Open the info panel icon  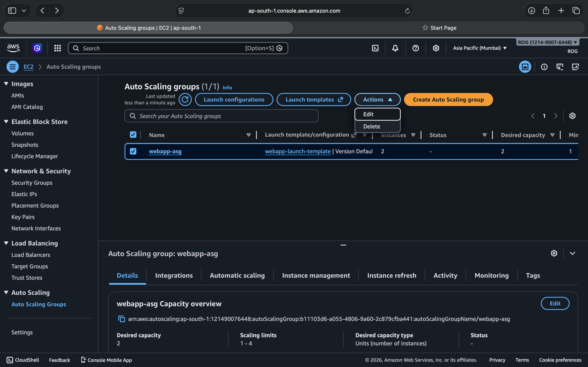pos(544,67)
